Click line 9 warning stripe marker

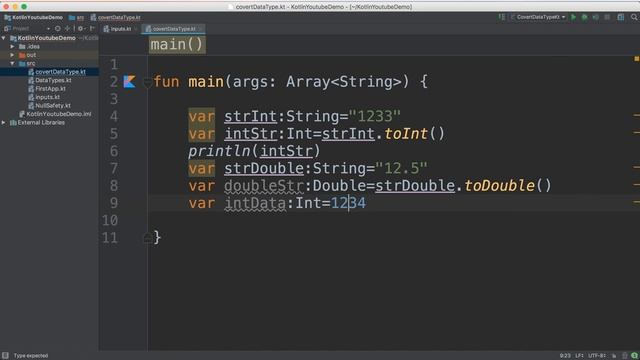[x=636, y=202]
